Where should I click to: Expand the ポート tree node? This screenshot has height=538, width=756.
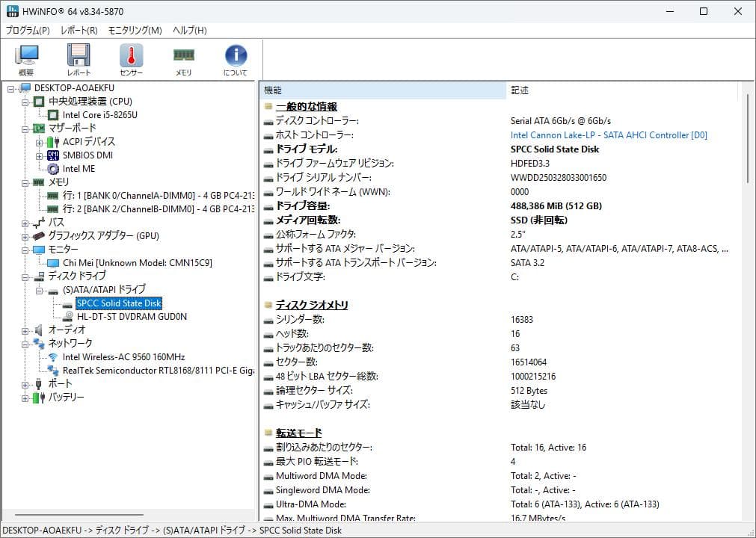pyautogui.click(x=25, y=385)
